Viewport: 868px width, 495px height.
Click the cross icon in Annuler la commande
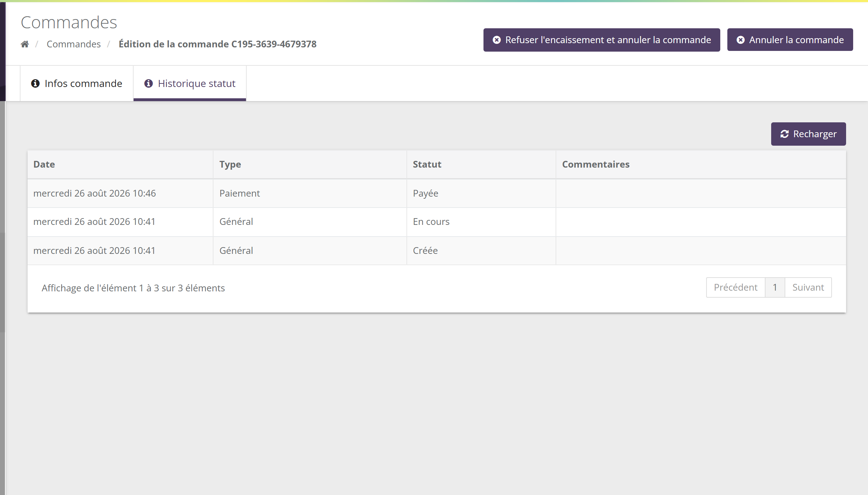coord(741,40)
